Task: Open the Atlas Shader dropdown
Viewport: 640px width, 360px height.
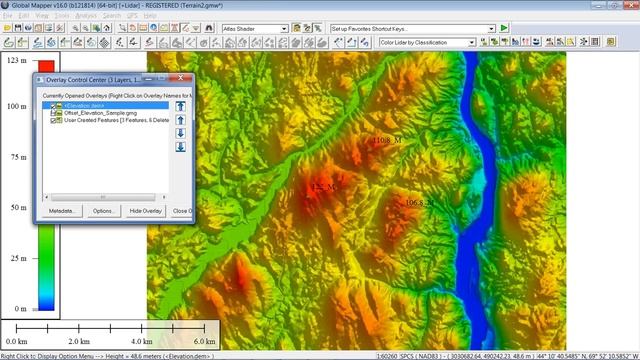Action: [x=284, y=29]
